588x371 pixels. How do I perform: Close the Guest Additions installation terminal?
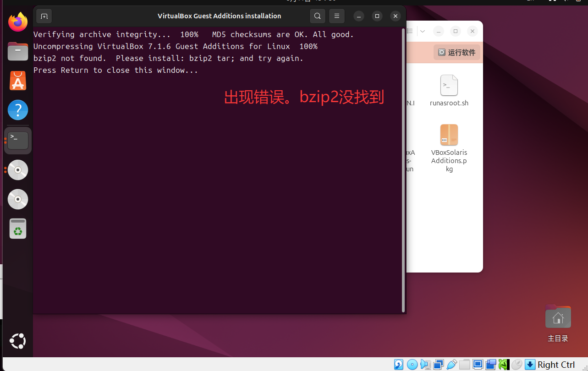tap(396, 16)
